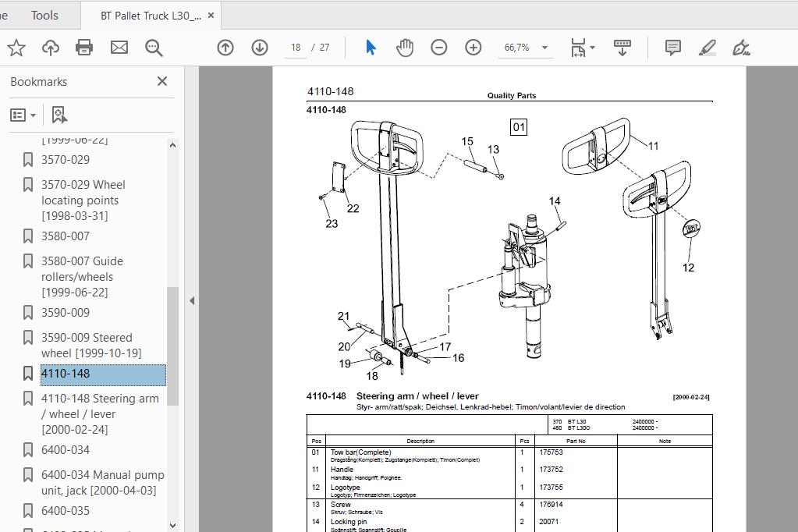Viewport: 798px width, 532px height.
Task: Click the '01' callout box in diagram
Action: [519, 127]
